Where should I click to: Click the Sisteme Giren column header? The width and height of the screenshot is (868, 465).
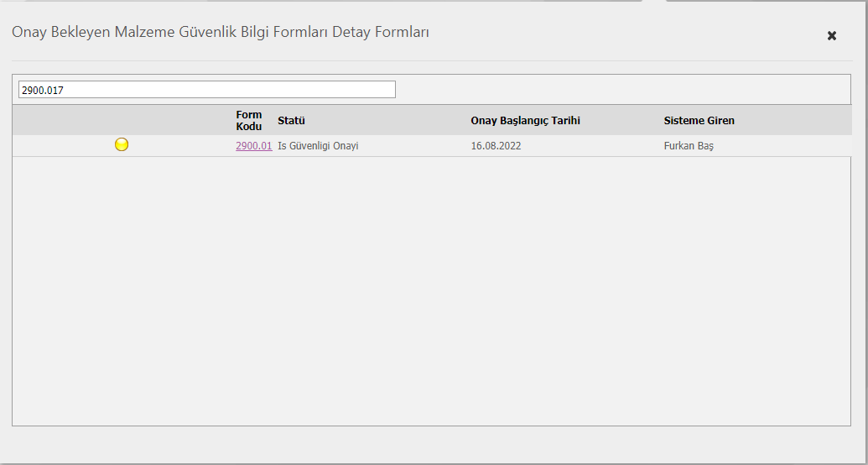(x=699, y=120)
